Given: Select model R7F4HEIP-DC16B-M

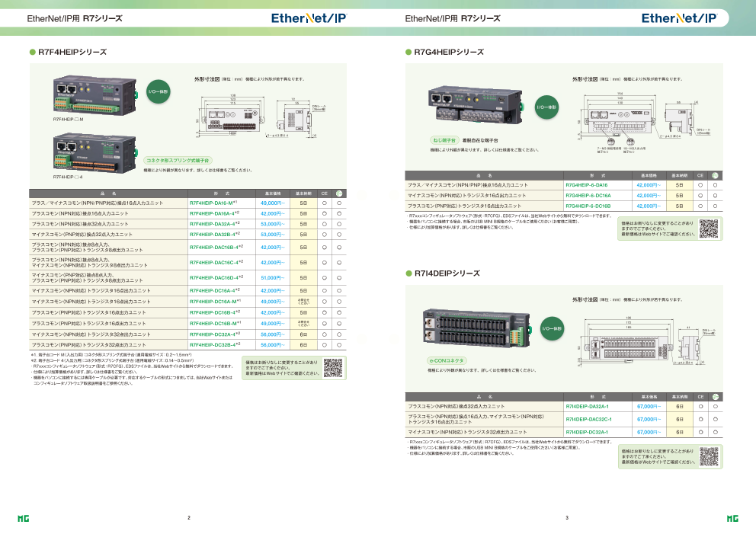Looking at the screenshot, I should [x=215, y=324].
